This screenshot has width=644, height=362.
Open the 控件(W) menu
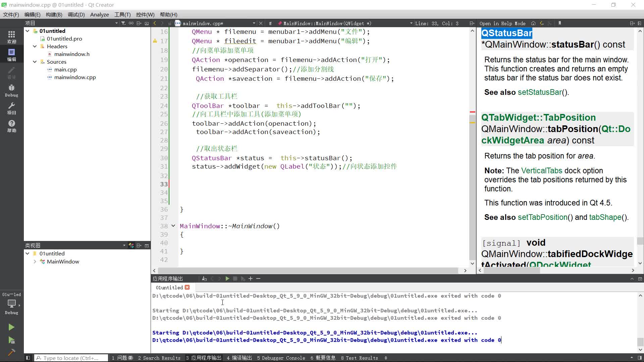[x=145, y=14]
